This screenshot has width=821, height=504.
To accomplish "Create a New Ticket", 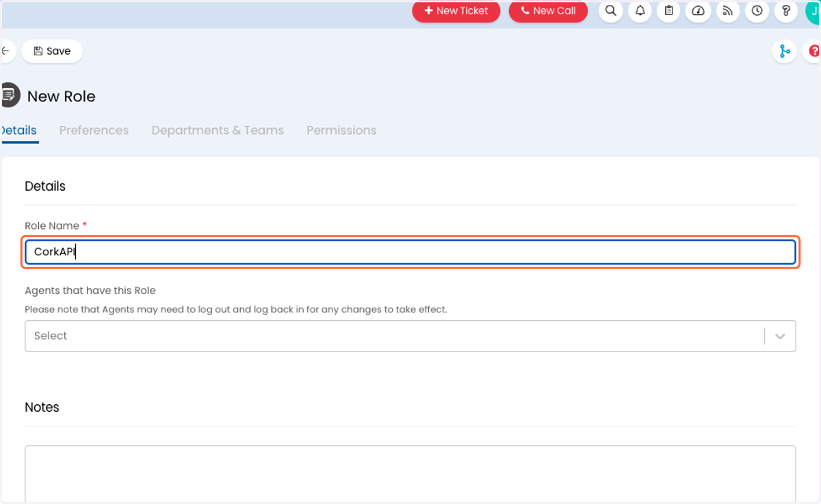I will pyautogui.click(x=456, y=11).
